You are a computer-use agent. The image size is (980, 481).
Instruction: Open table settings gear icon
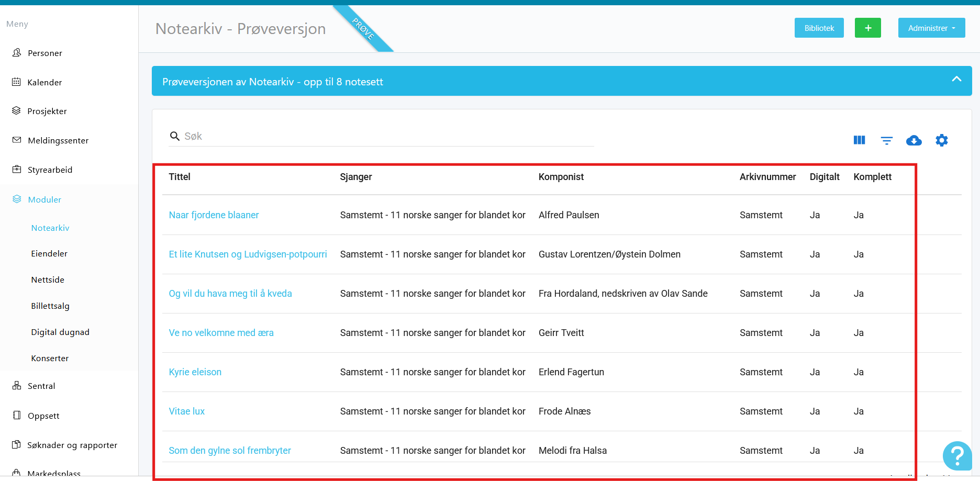pos(941,140)
